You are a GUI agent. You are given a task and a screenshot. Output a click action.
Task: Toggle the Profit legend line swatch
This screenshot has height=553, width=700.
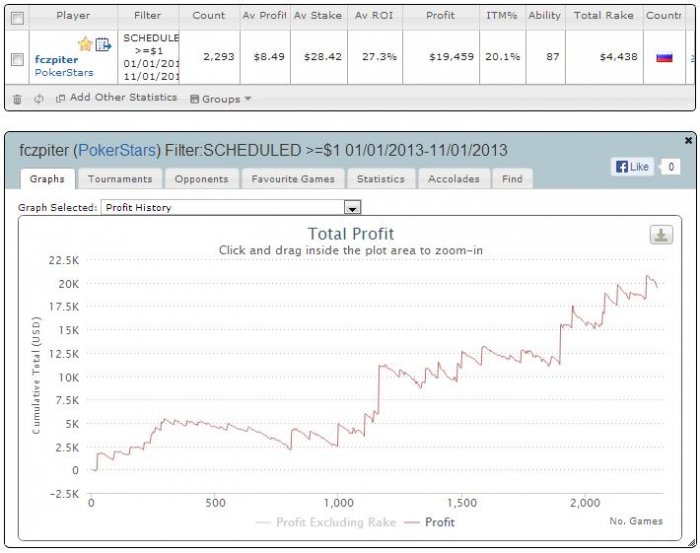pos(412,523)
